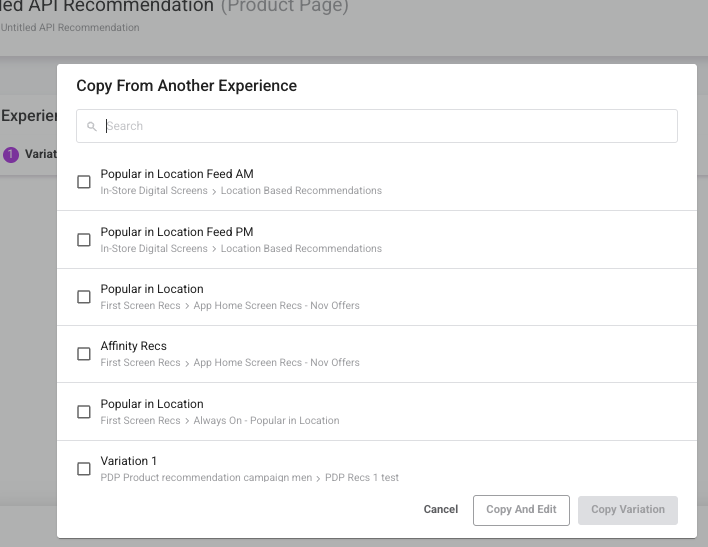Click the 'Affinity Recs' title text
The image size is (708, 547).
tap(134, 346)
